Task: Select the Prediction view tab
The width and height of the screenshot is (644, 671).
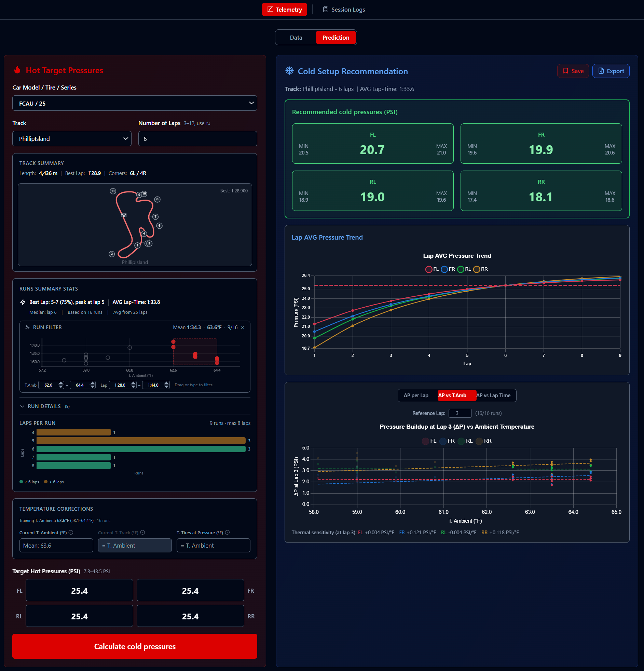Action: (x=335, y=38)
